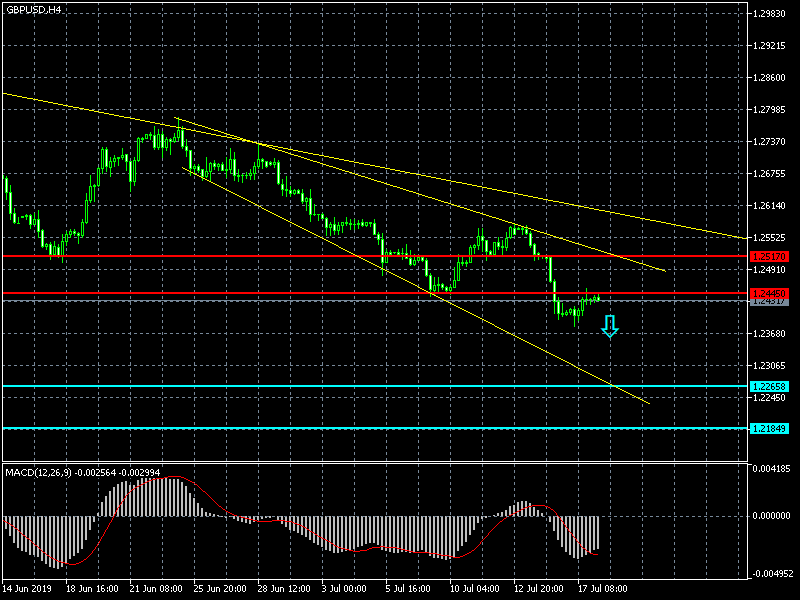
Task: Click the 12 Jul 20:00 time label
Action: (x=539, y=588)
